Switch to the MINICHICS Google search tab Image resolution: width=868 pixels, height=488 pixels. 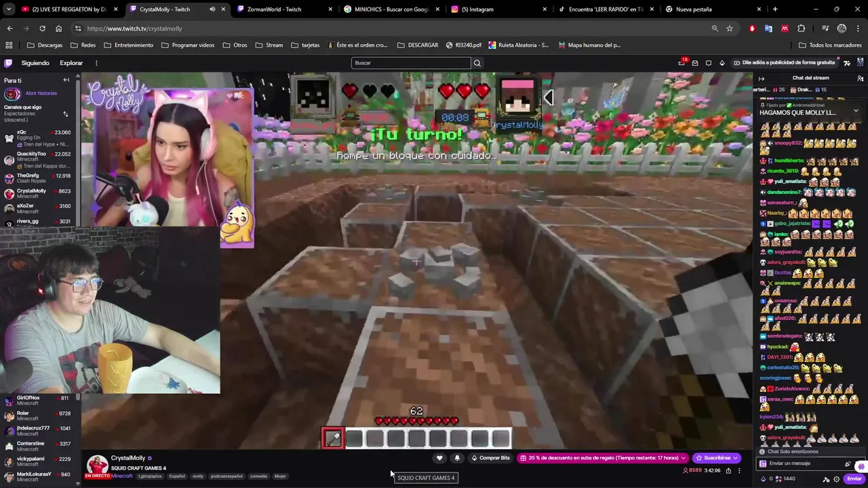[x=391, y=9]
